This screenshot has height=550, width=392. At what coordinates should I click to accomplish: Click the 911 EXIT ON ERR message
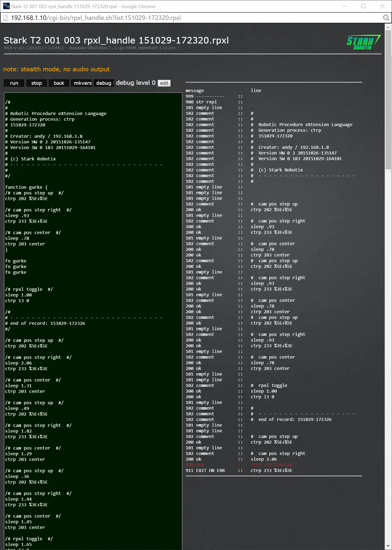(205, 470)
